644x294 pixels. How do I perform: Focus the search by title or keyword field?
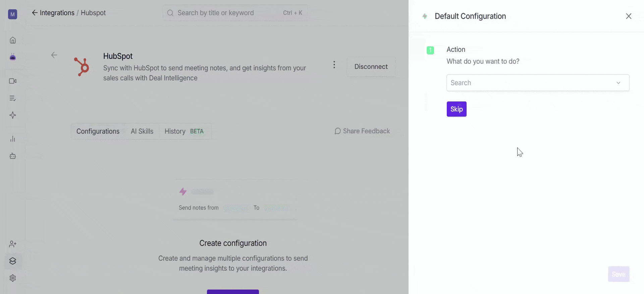(235, 13)
